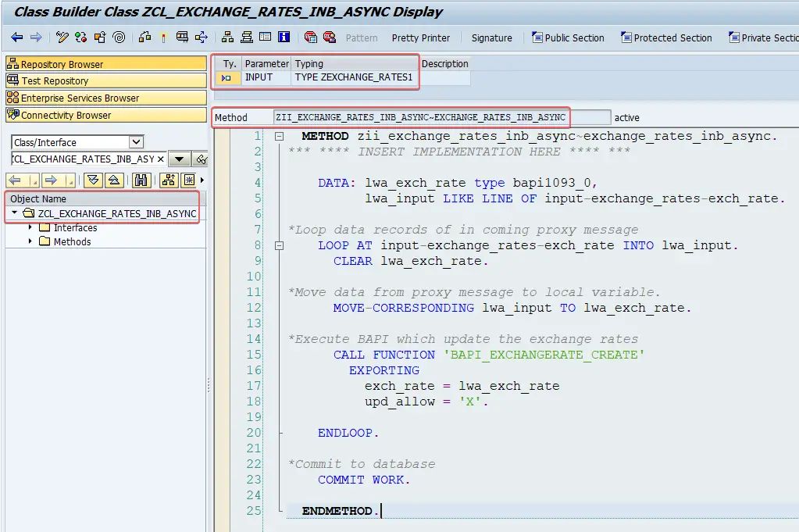Collapse all nodes with the double-up arrow icon
Image resolution: width=799 pixels, height=532 pixels.
tap(114, 180)
